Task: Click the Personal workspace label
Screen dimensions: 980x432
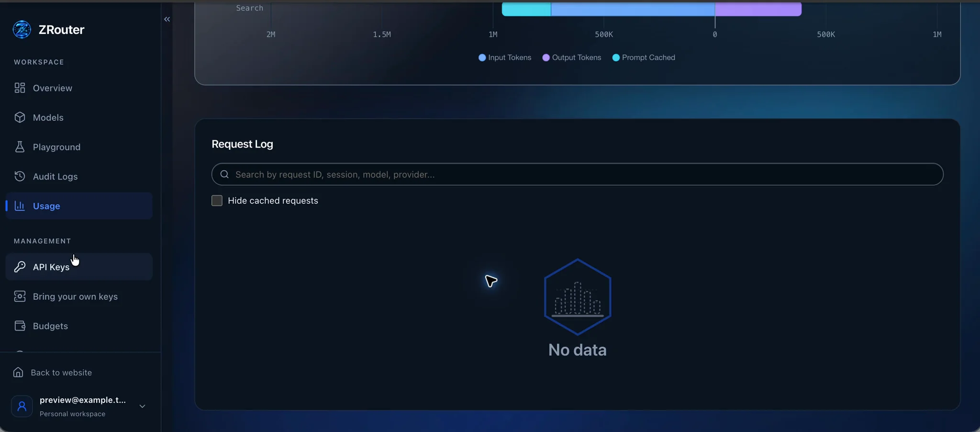Action: point(72,414)
